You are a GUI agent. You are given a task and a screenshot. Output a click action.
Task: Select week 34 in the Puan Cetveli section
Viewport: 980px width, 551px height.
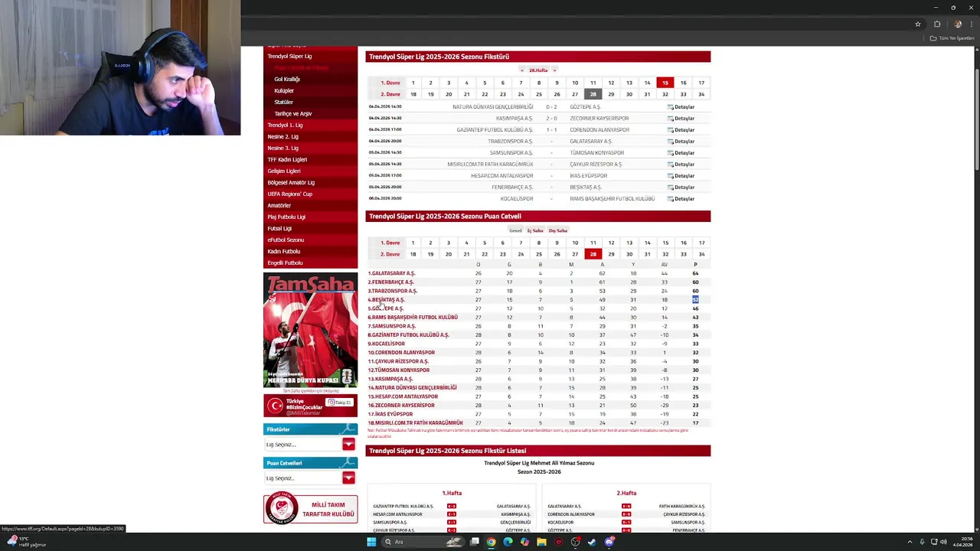point(701,254)
